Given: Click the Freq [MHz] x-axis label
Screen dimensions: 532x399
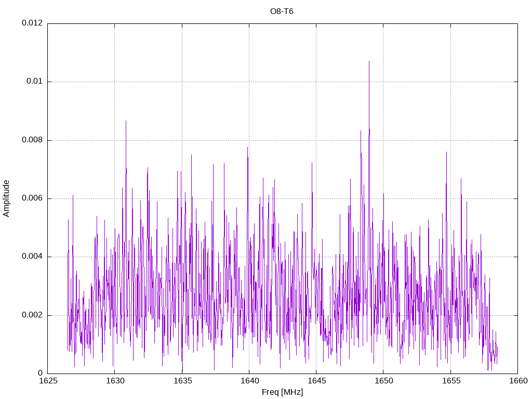Looking at the screenshot, I should click(x=282, y=392).
